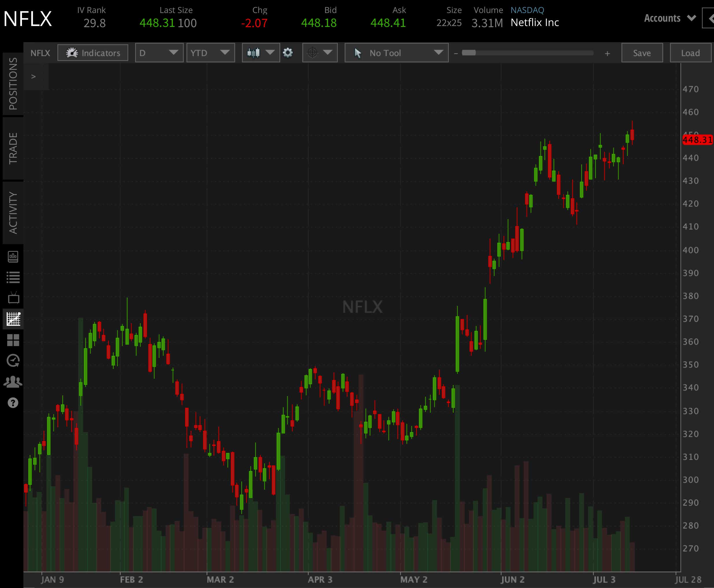Click the zoom out minus sign
714x588 pixels.
456,53
